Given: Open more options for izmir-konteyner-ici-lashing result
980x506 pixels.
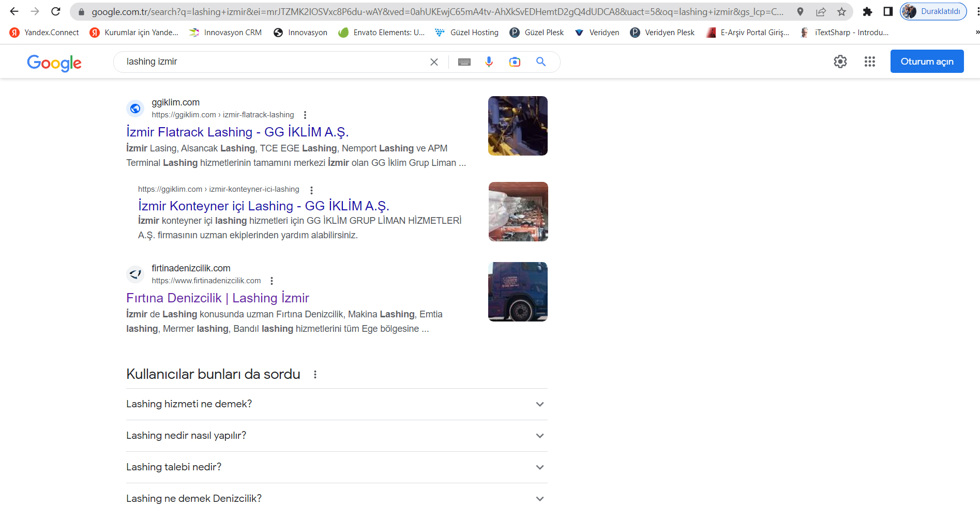Looking at the screenshot, I should point(311,190).
